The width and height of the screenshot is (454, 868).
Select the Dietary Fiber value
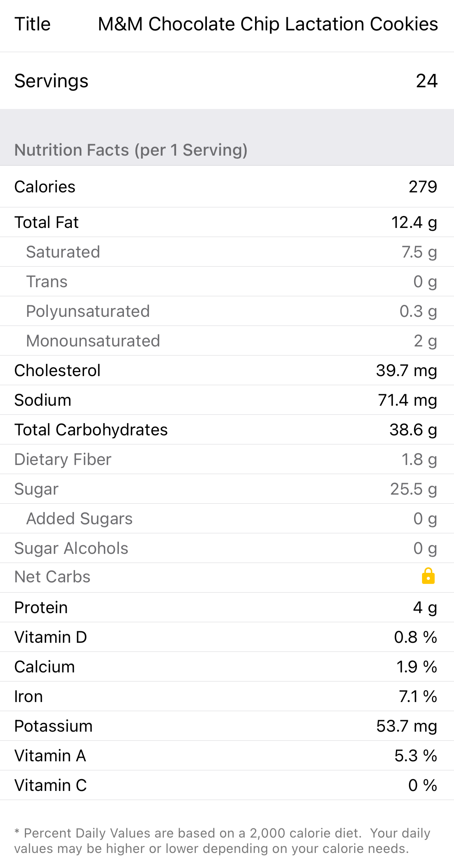(x=419, y=459)
